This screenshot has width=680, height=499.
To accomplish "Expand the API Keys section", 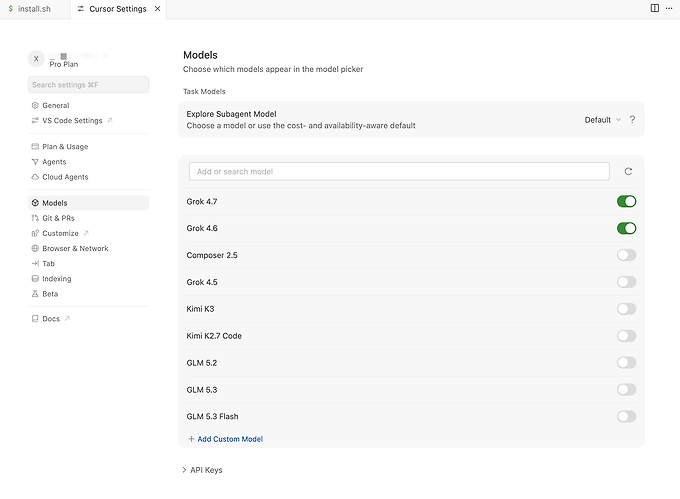I will point(203,470).
